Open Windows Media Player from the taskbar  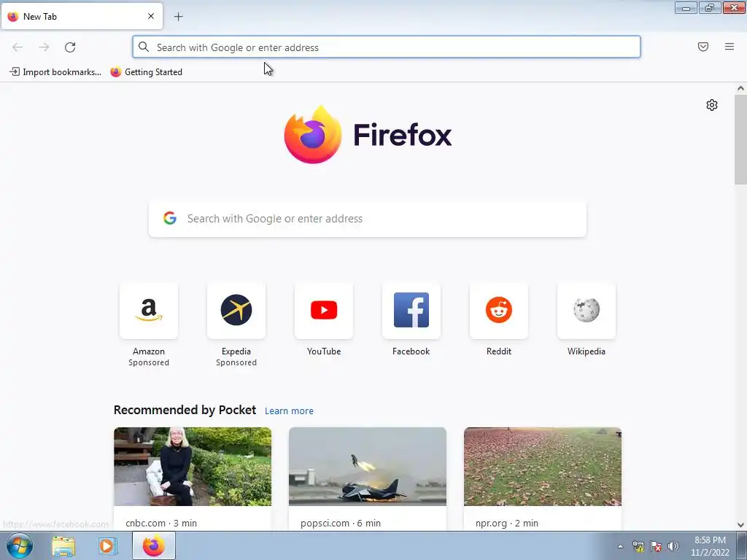coord(108,546)
